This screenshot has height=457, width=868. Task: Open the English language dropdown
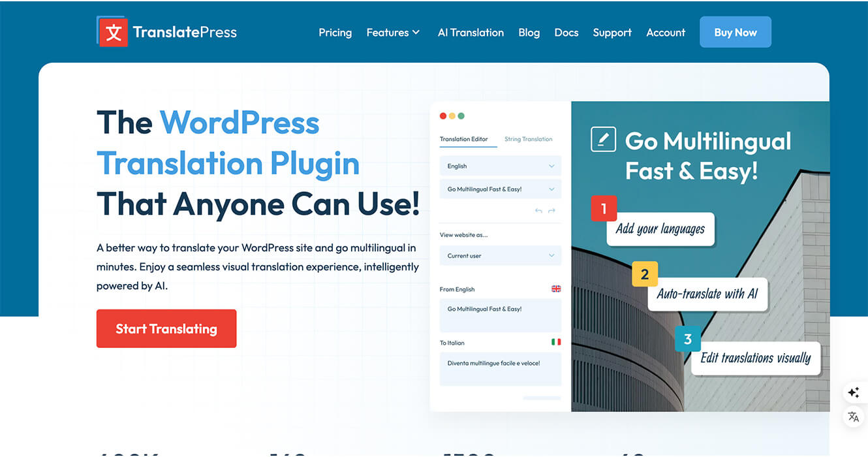(x=501, y=166)
